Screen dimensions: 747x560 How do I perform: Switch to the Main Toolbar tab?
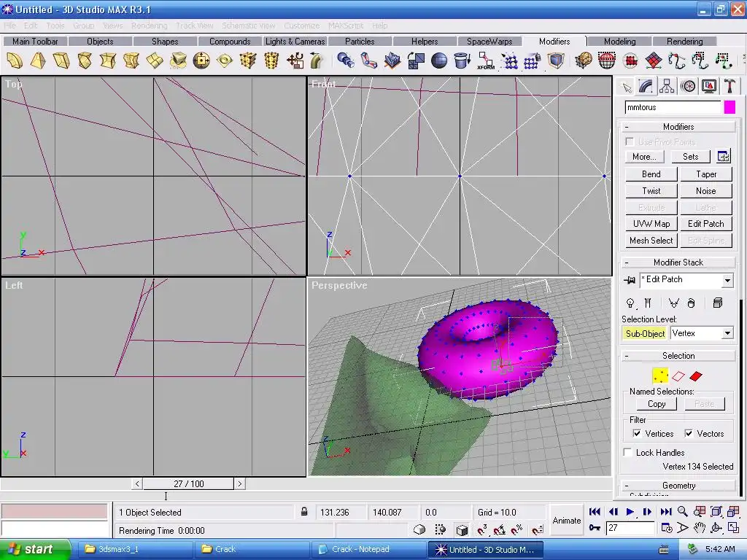click(x=35, y=42)
